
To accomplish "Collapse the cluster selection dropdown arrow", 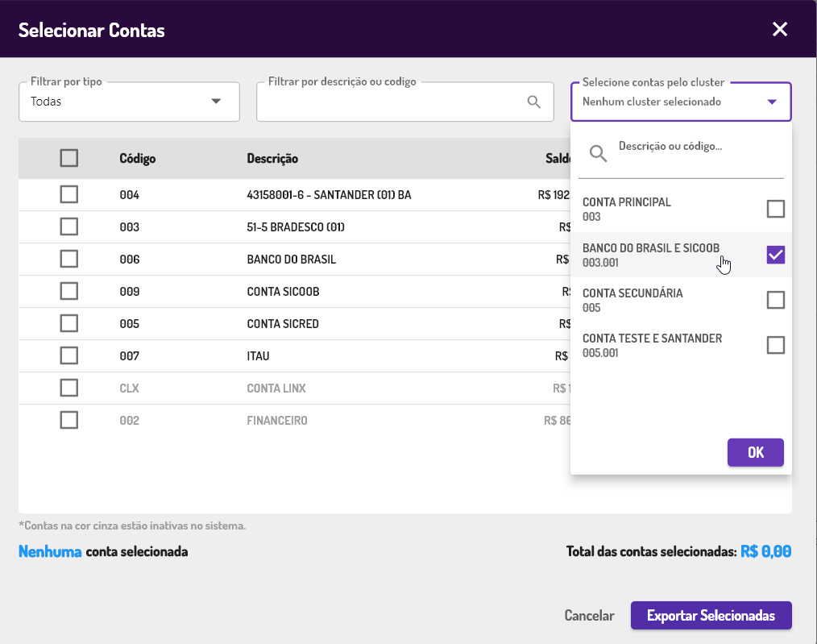I will pos(772,102).
